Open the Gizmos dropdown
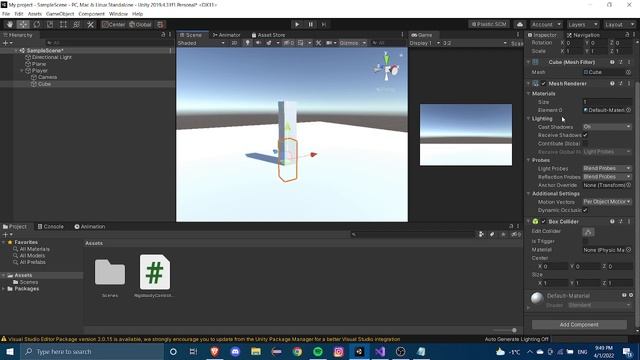The image size is (640, 360). tap(352, 43)
